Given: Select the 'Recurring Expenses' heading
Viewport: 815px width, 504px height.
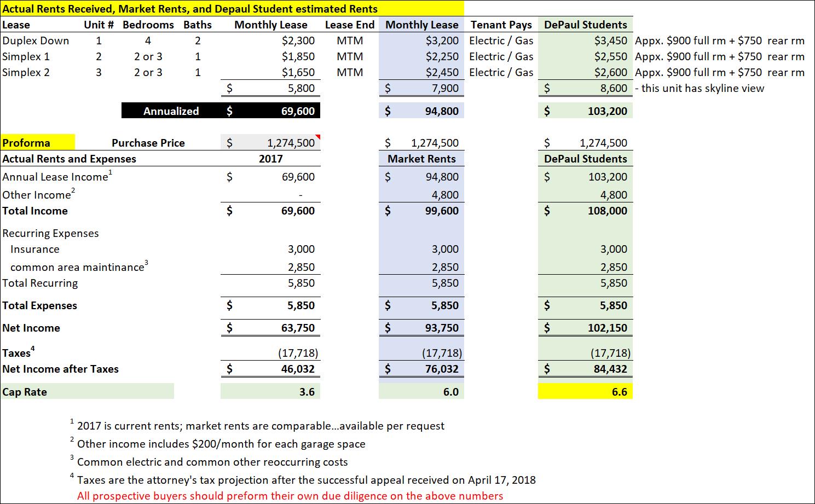Looking at the screenshot, I should point(50,233).
